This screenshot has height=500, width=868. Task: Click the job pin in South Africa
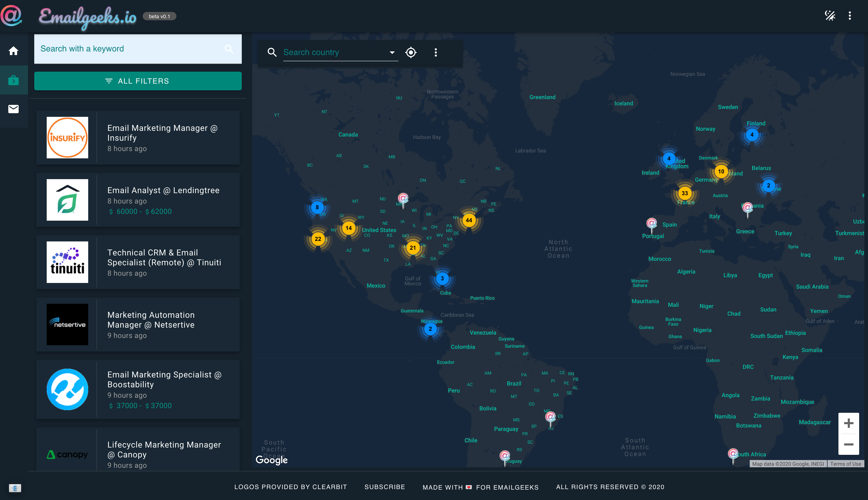tap(733, 456)
